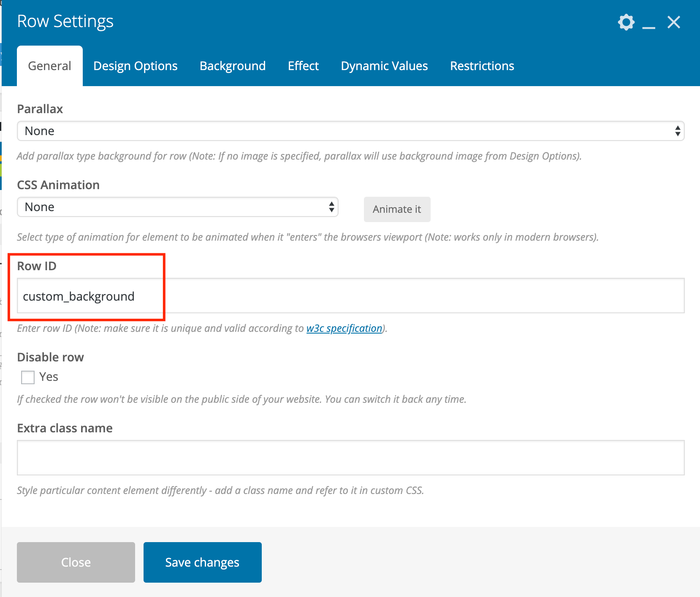Close the Row Settings dialog with X

[673, 22]
